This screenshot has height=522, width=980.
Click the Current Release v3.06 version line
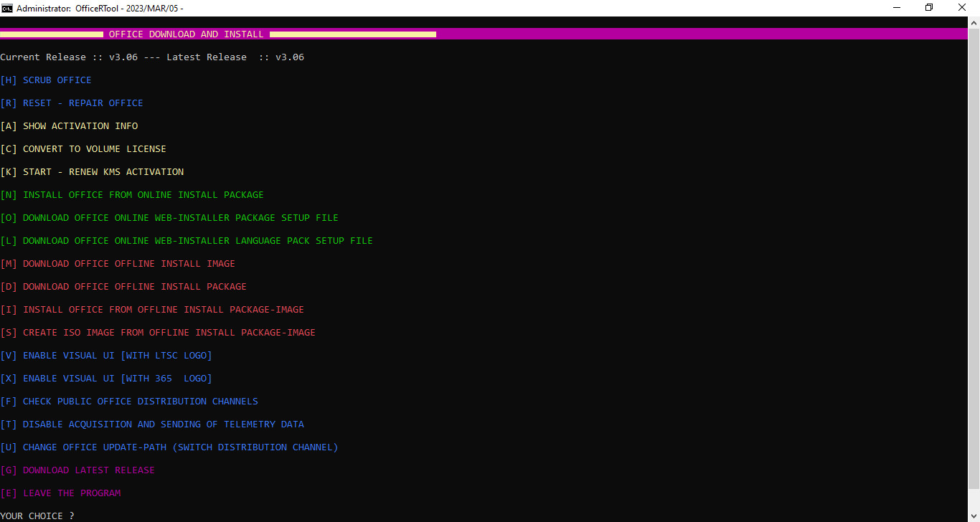[152, 57]
